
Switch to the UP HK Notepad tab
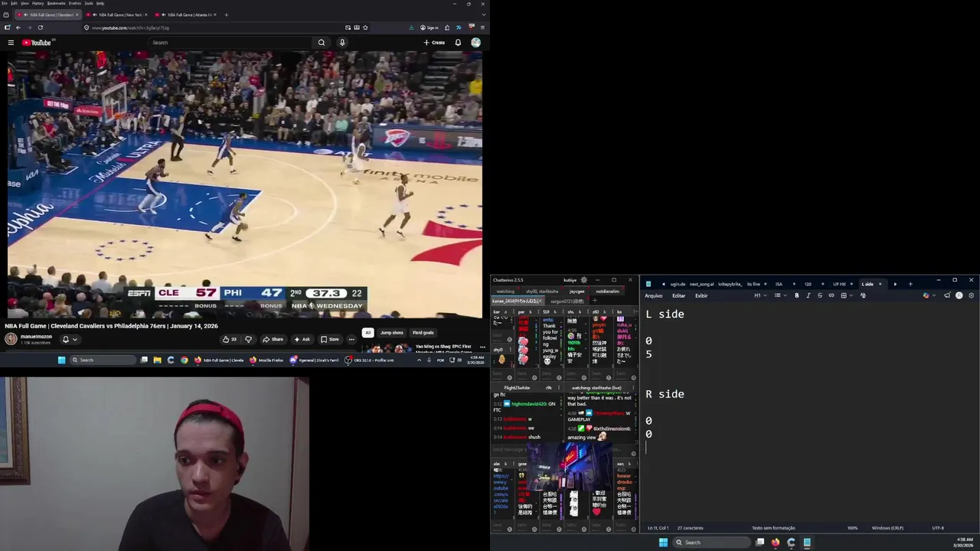(x=839, y=284)
